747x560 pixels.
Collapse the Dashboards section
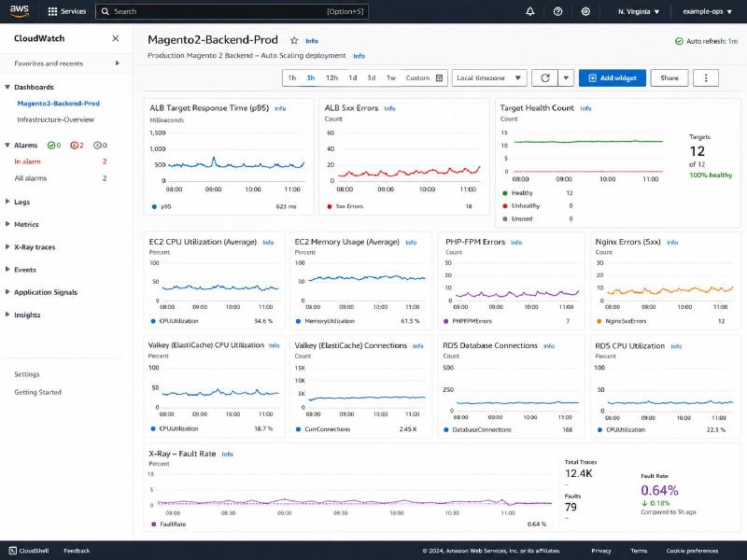coord(7,87)
